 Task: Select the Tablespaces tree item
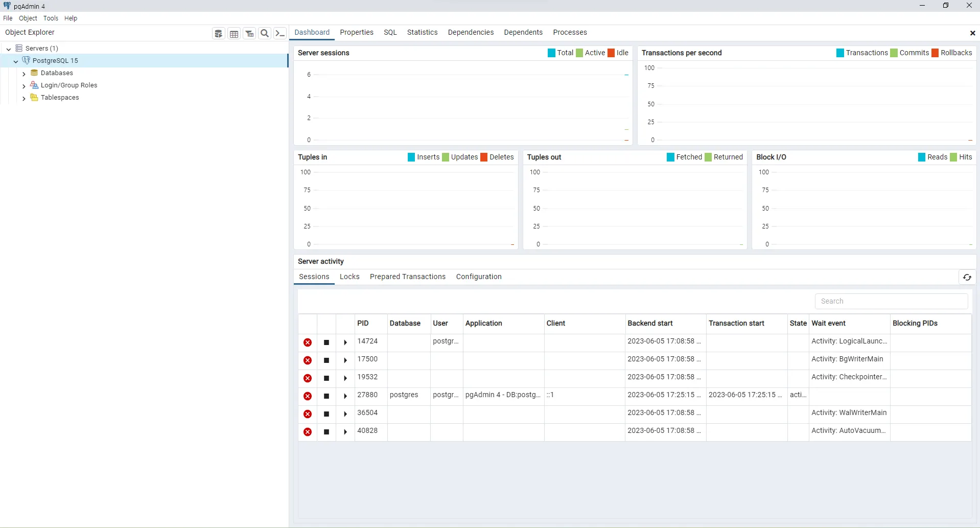pos(60,98)
